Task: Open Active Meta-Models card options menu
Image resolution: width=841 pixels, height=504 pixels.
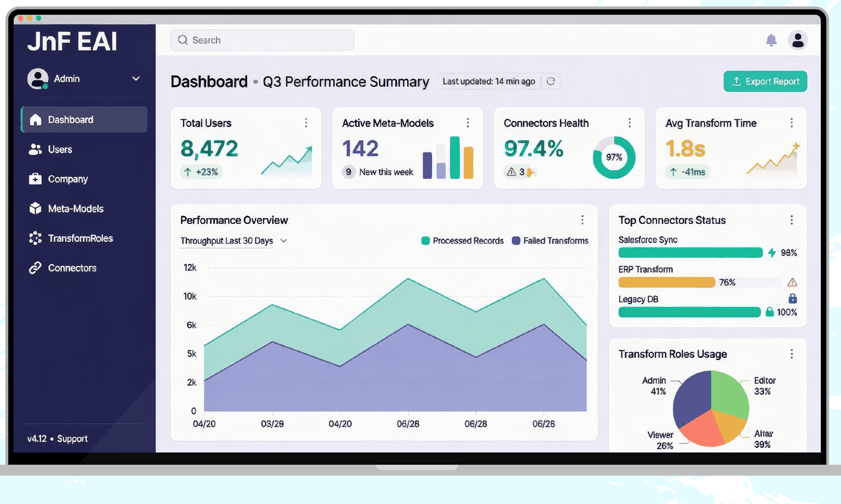Action: click(x=468, y=122)
